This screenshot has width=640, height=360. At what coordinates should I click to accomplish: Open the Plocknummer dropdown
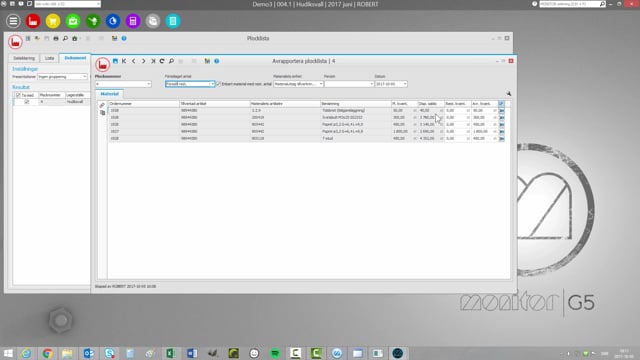click(x=148, y=84)
